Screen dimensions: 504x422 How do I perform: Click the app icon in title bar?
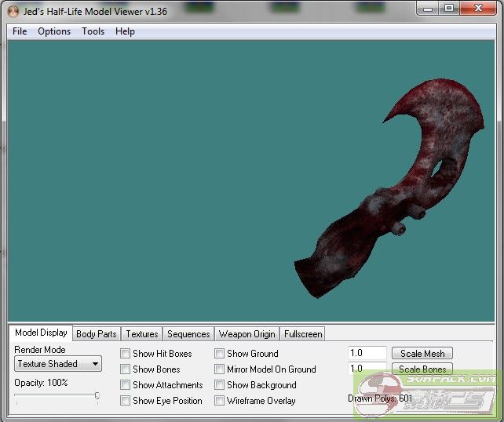tap(13, 10)
